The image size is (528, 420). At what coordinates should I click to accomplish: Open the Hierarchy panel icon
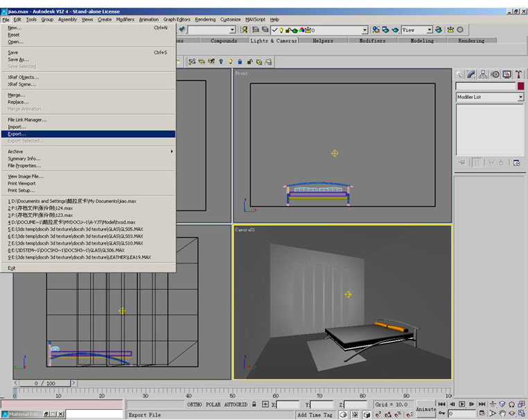point(483,74)
